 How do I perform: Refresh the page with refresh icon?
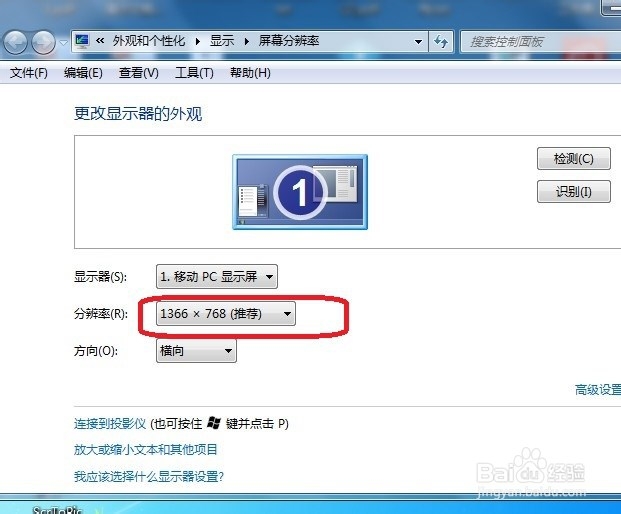pos(441,42)
